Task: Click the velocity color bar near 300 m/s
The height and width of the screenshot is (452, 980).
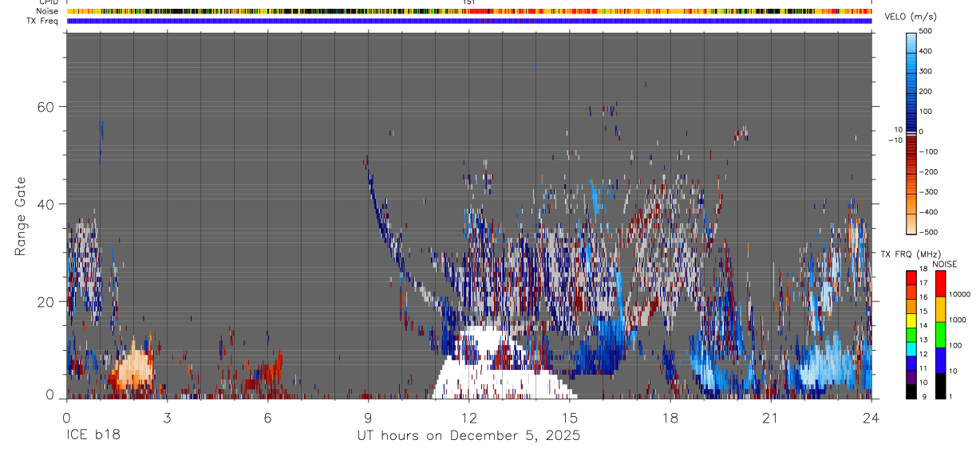Action: pos(911,71)
